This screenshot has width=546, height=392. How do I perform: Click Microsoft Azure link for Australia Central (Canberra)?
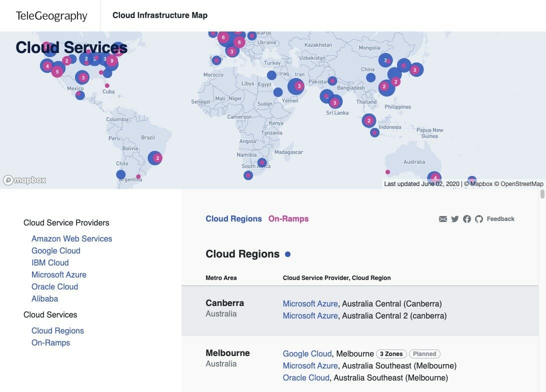point(310,303)
